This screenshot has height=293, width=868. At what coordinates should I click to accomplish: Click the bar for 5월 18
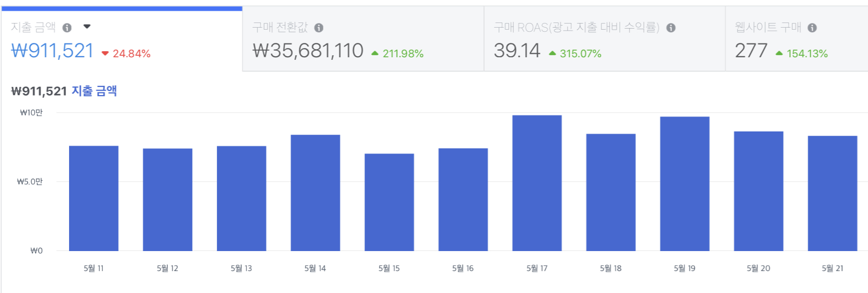point(611,192)
